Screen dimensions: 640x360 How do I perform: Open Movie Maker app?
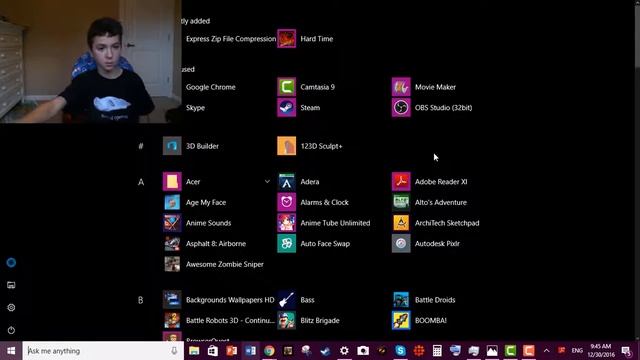[424, 87]
